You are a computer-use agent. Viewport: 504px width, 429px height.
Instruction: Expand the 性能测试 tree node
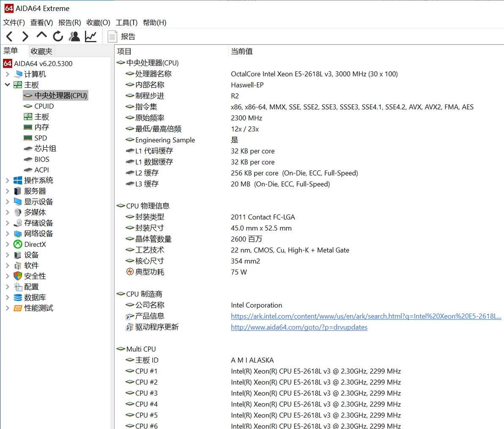pos(7,308)
